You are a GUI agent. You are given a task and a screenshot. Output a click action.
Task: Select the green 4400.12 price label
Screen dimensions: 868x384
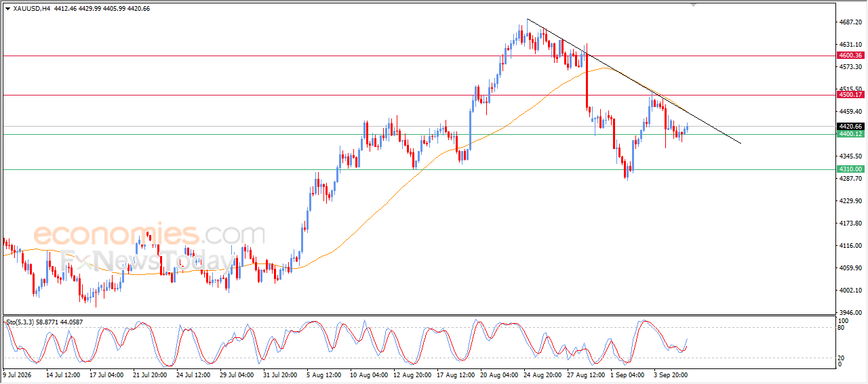pos(850,134)
